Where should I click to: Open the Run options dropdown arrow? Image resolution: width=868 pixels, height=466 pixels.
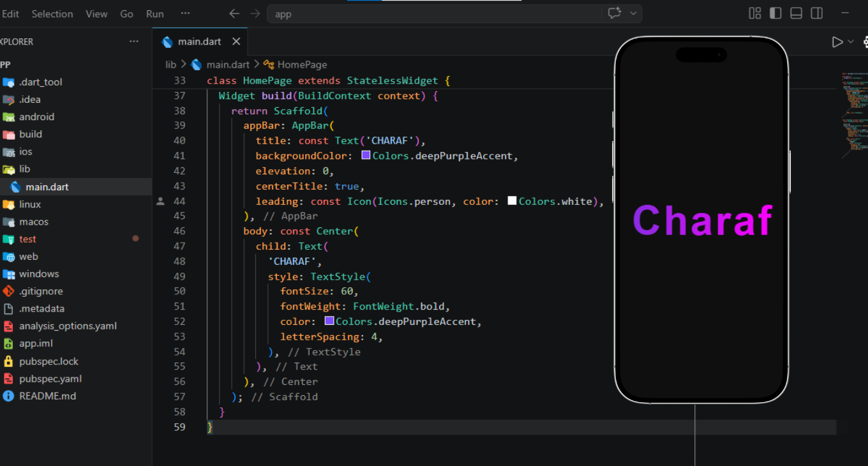point(850,42)
